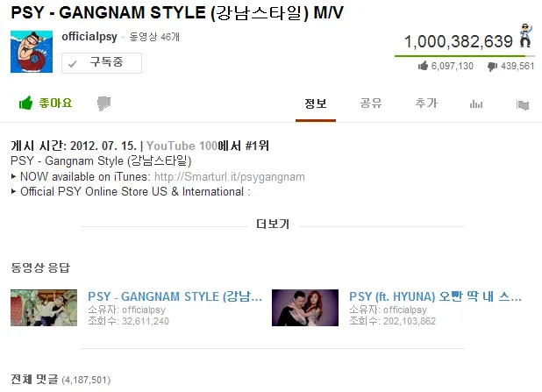Screen dimensions: 542x392
Task: Click the small thumbs-up icon next to 6,097,130
Action: (423, 66)
